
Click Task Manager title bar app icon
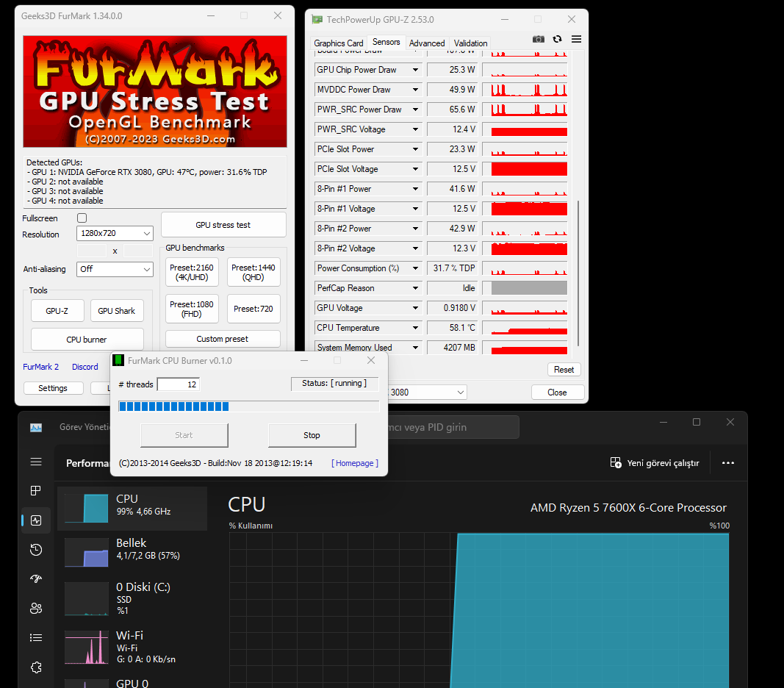[x=36, y=427]
